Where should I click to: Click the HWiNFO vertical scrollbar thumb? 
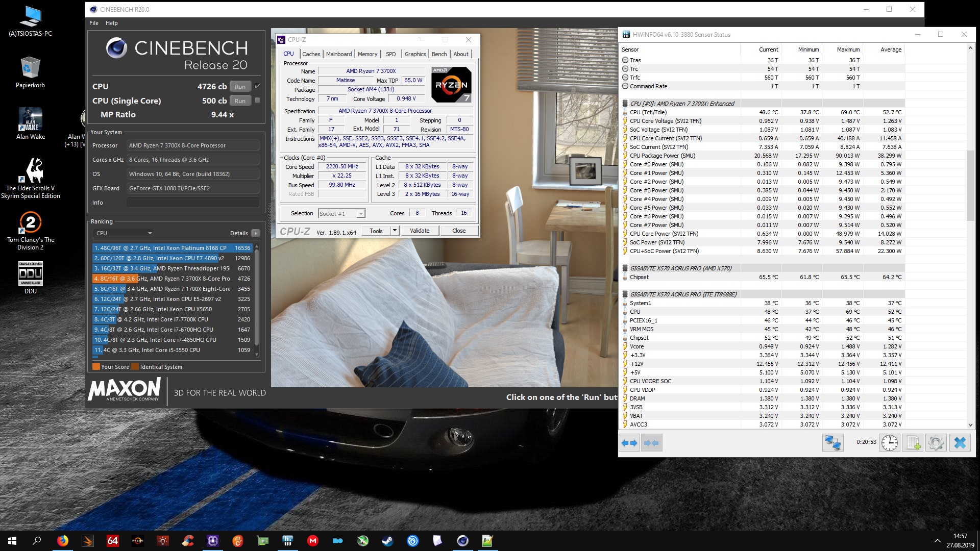pos(970,186)
